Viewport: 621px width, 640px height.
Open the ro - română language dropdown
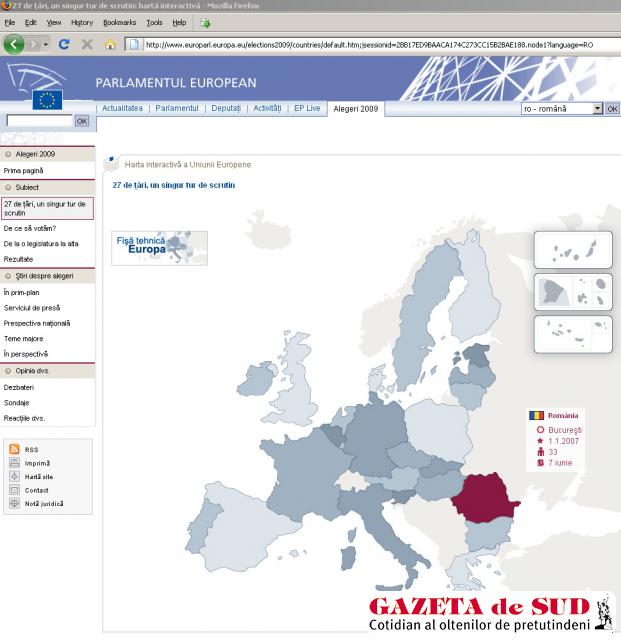[562, 109]
